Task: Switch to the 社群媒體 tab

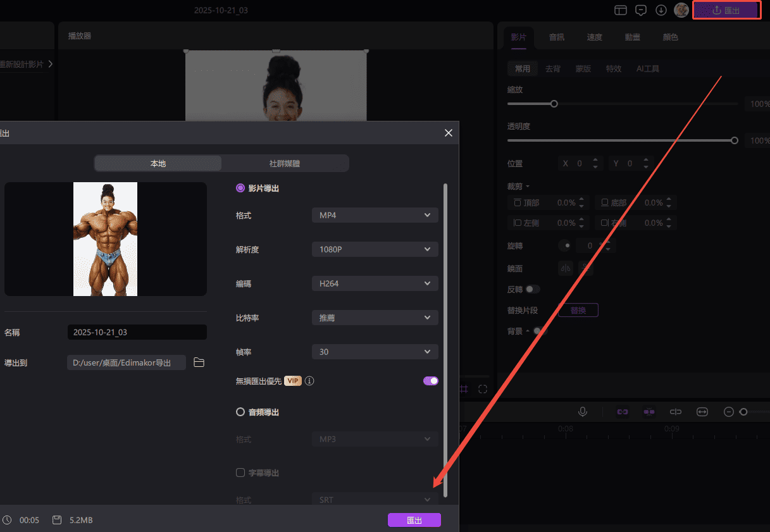Action: (285, 163)
